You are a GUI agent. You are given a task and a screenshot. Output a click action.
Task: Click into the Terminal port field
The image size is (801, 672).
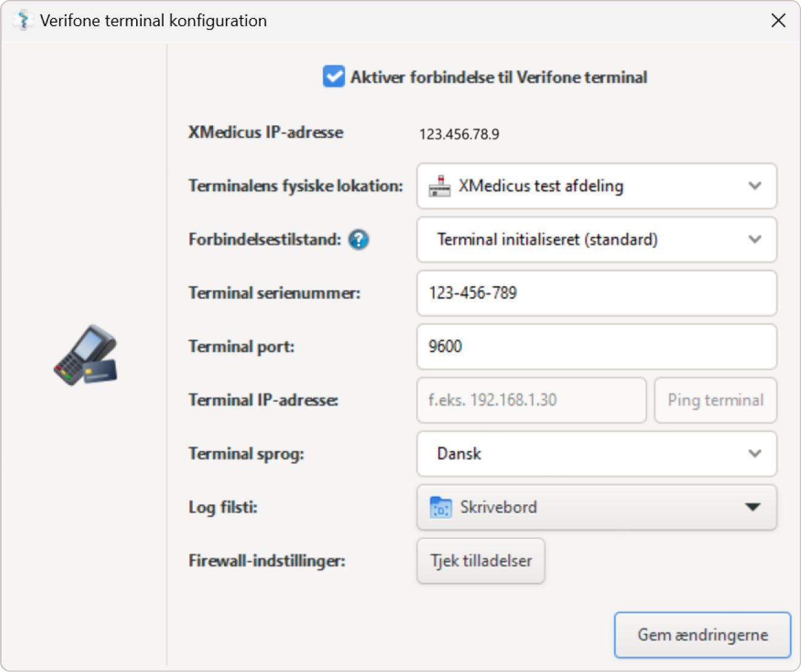(x=596, y=347)
